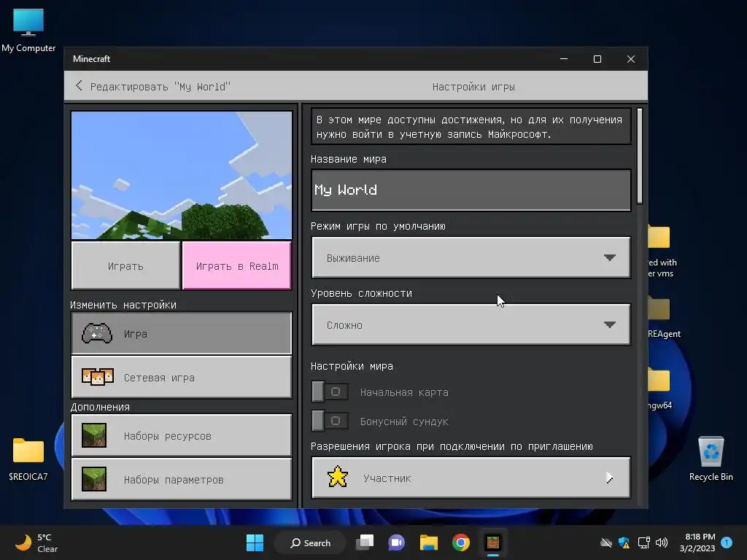Switch to the Сетевая игра tab
The height and width of the screenshot is (560, 747).
click(x=181, y=377)
